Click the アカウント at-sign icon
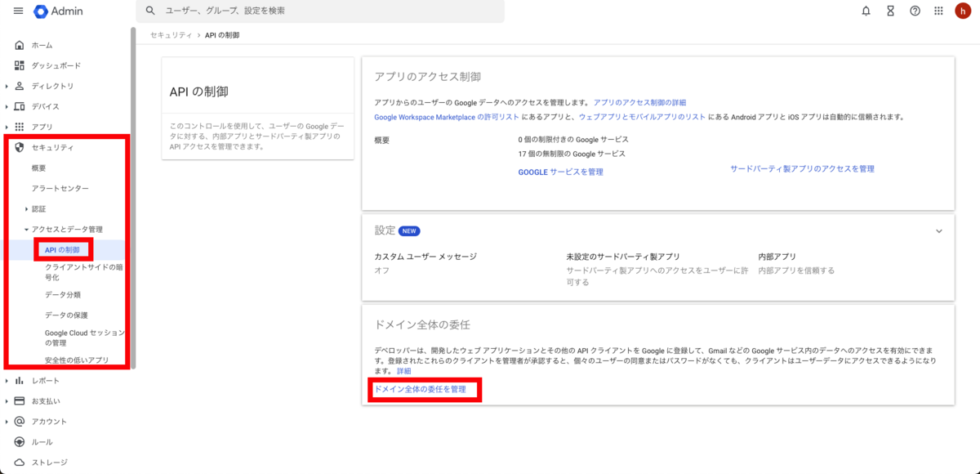Image resolution: width=980 pixels, height=474 pixels. tap(20, 422)
